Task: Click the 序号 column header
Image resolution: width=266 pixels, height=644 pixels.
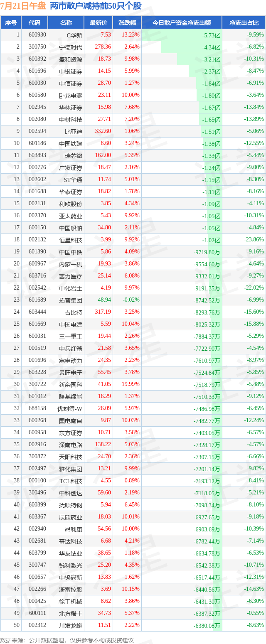Action: click(x=11, y=23)
